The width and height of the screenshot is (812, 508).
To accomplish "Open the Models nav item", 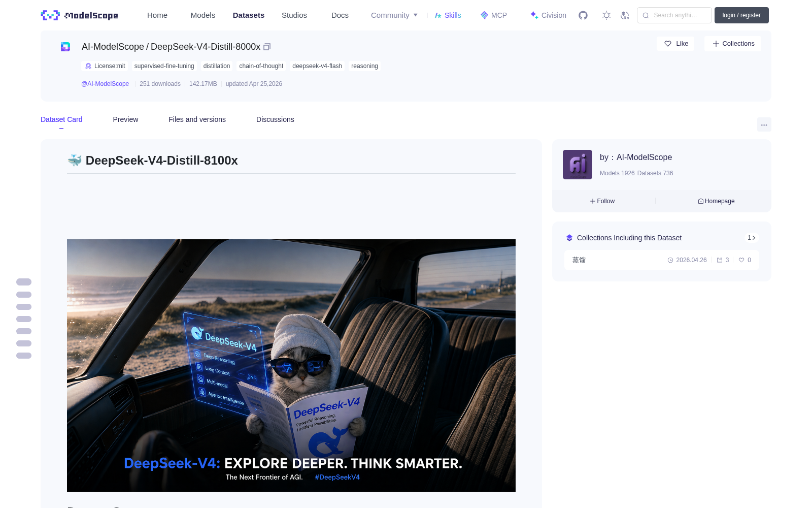I will (203, 15).
